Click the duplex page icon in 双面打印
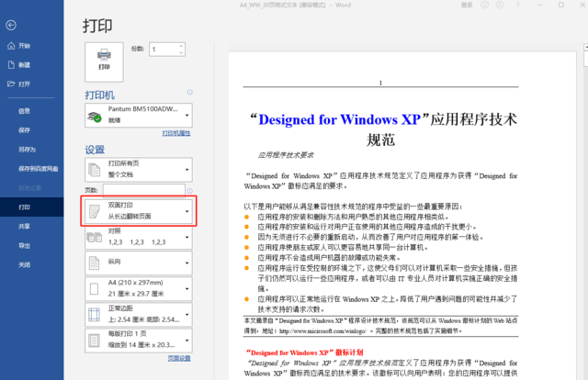 tap(94, 212)
